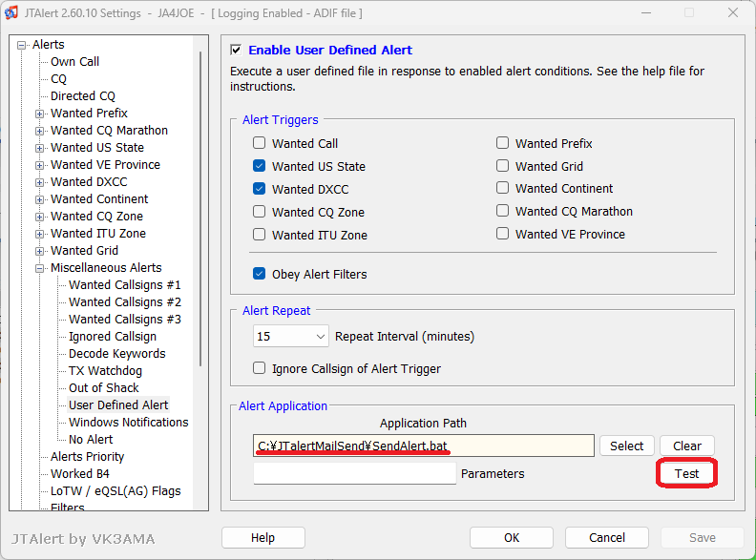Click the Test button

(x=686, y=474)
